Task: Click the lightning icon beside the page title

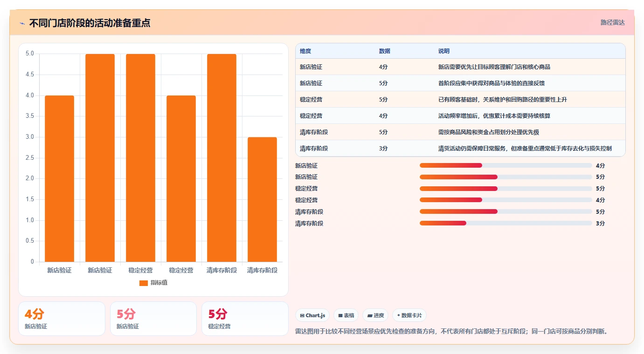Action: pos(22,23)
